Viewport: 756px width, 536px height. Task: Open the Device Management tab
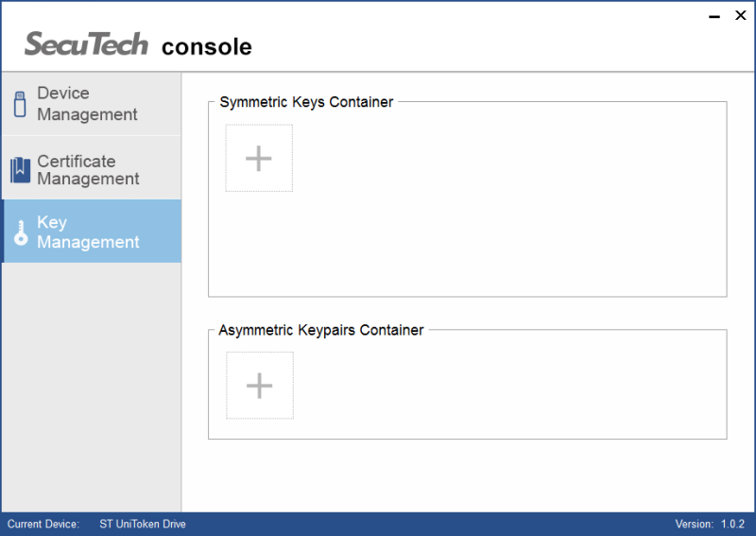click(x=91, y=104)
